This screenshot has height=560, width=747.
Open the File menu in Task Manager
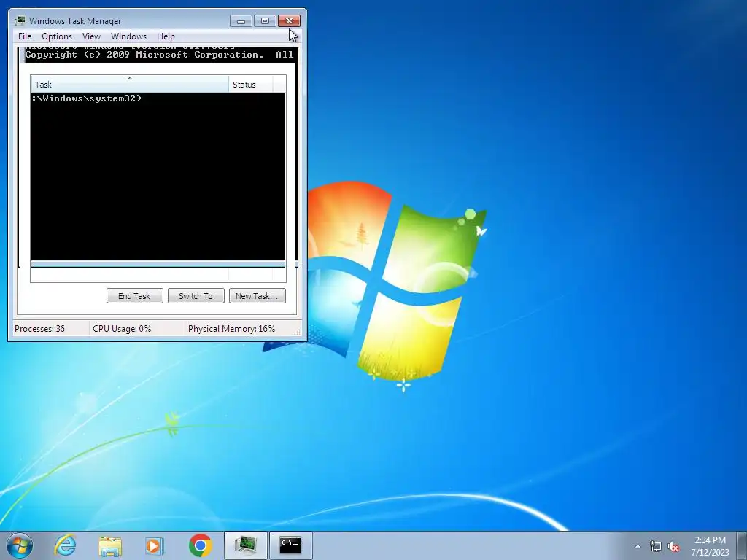(25, 36)
